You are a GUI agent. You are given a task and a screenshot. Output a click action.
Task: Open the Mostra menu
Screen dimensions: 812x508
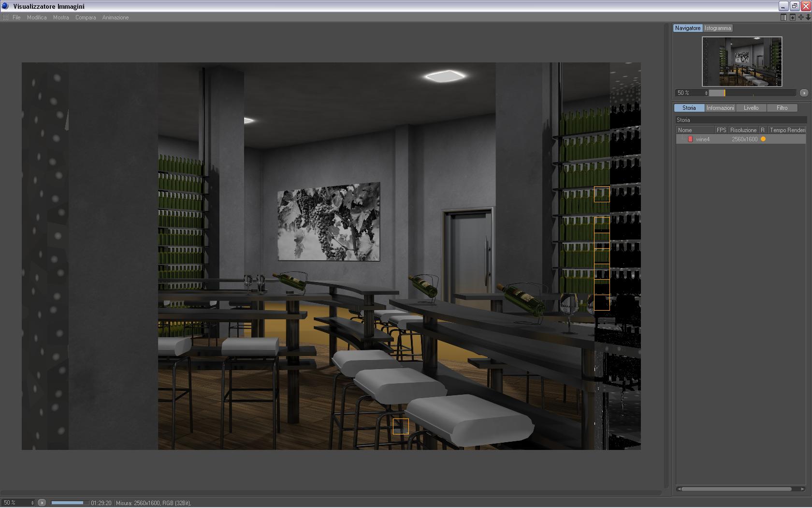click(x=61, y=17)
